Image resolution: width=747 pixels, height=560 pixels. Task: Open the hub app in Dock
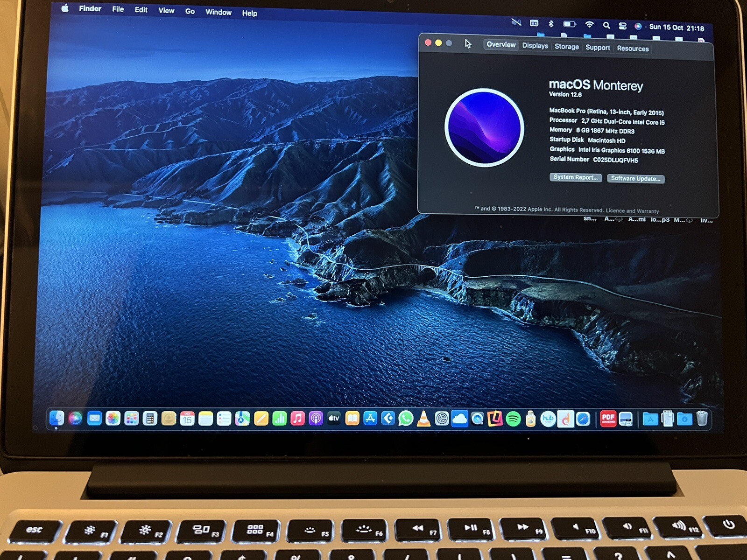(x=548, y=419)
